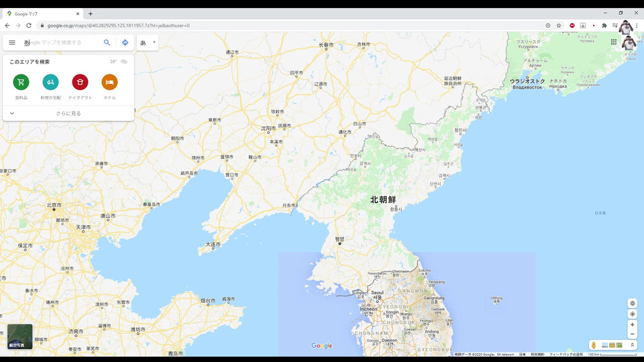The image size is (644, 362).
Task: Click the 長春市 city label
Action: tap(326, 45)
